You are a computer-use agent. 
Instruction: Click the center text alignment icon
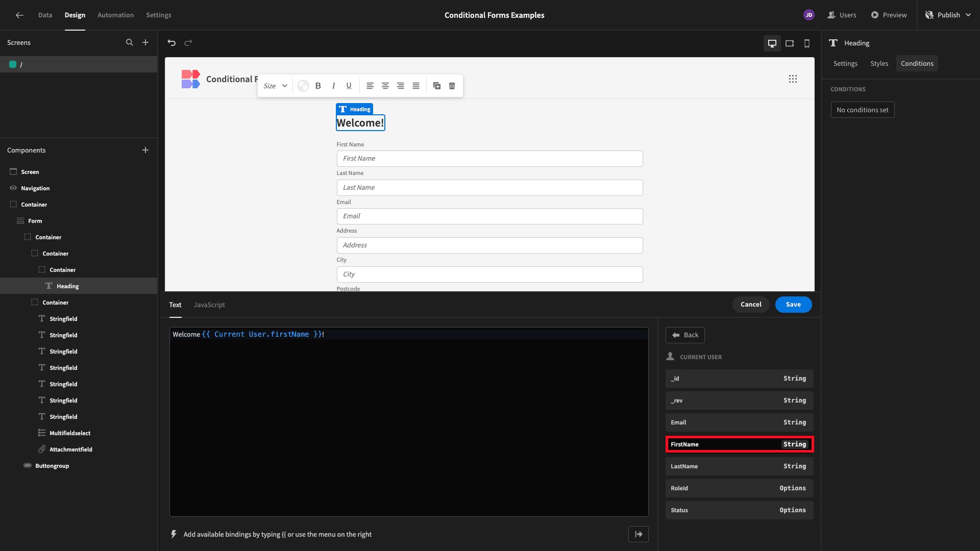click(385, 85)
